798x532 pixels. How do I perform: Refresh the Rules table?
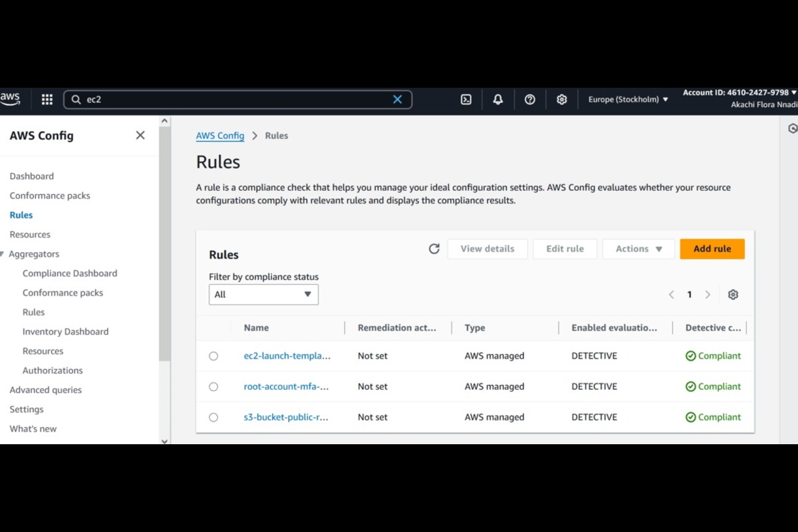434,249
